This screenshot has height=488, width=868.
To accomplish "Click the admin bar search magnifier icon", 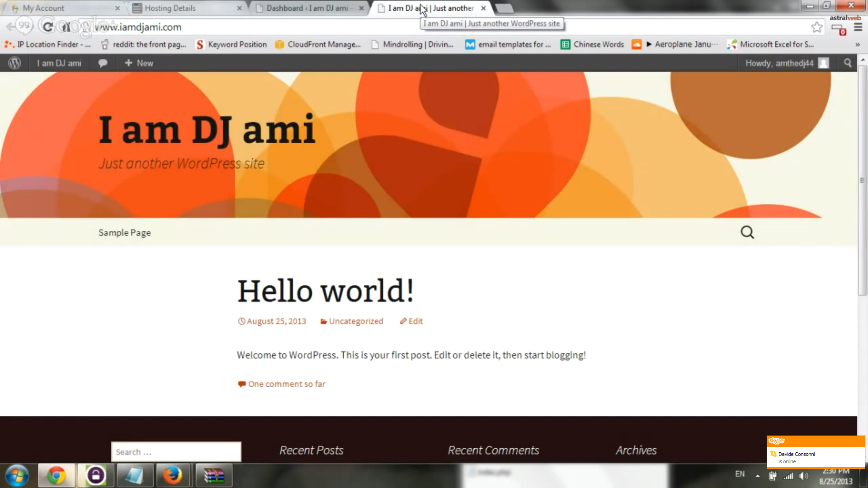I will coord(848,63).
